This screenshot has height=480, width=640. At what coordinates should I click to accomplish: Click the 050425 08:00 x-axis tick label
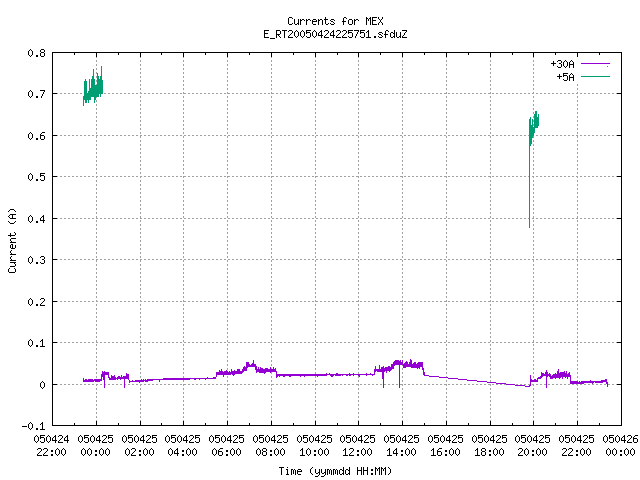tap(271, 446)
